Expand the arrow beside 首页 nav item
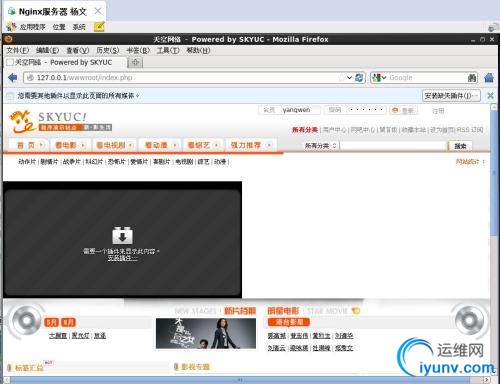Screen dimensions: 500x384 (x=41, y=145)
